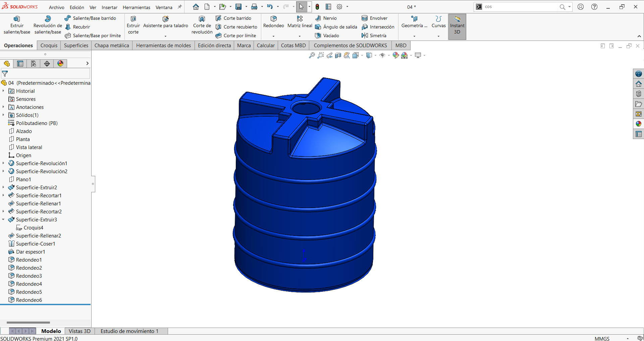Expand Superficie-Recortar2 feature

(x=3, y=211)
